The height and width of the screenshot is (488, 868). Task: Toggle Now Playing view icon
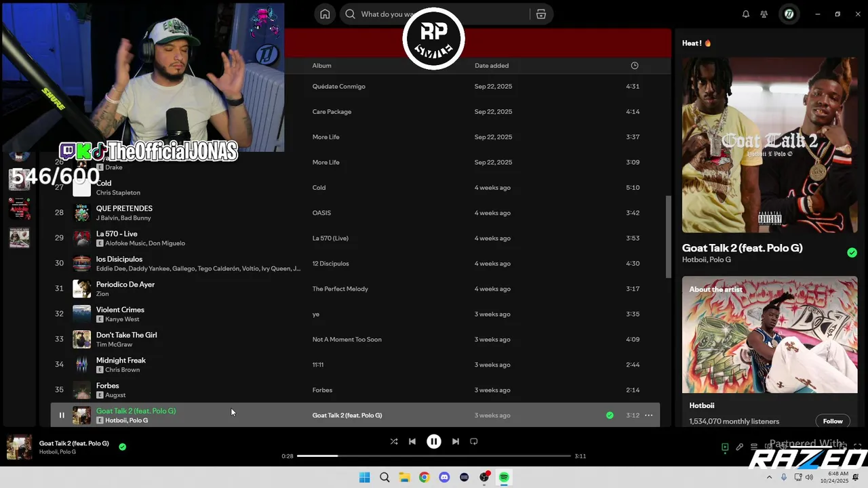(x=725, y=447)
